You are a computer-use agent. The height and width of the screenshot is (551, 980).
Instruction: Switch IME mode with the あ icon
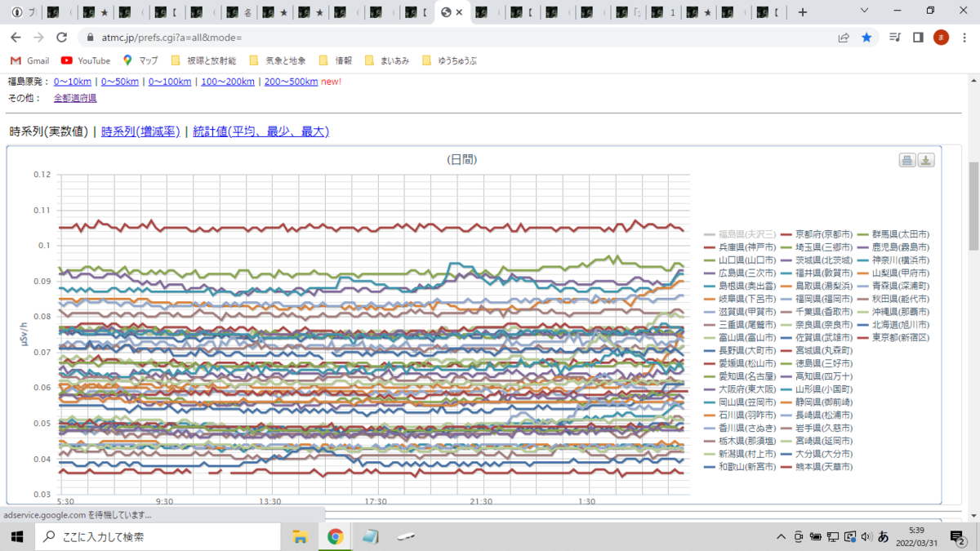(x=883, y=536)
